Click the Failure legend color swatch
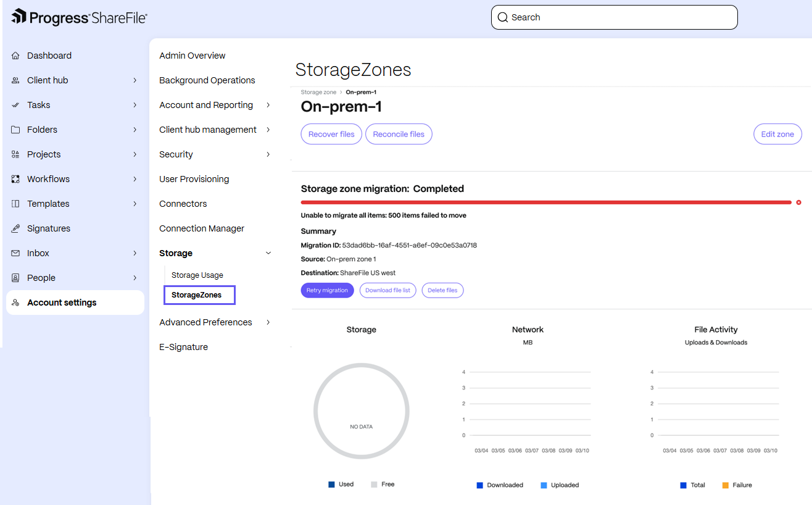 click(725, 485)
